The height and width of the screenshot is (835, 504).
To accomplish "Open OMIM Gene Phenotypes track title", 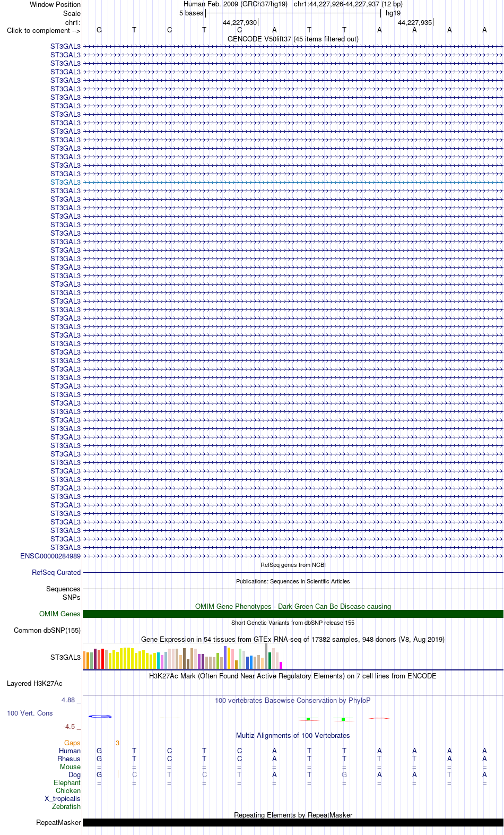I will [293, 606].
